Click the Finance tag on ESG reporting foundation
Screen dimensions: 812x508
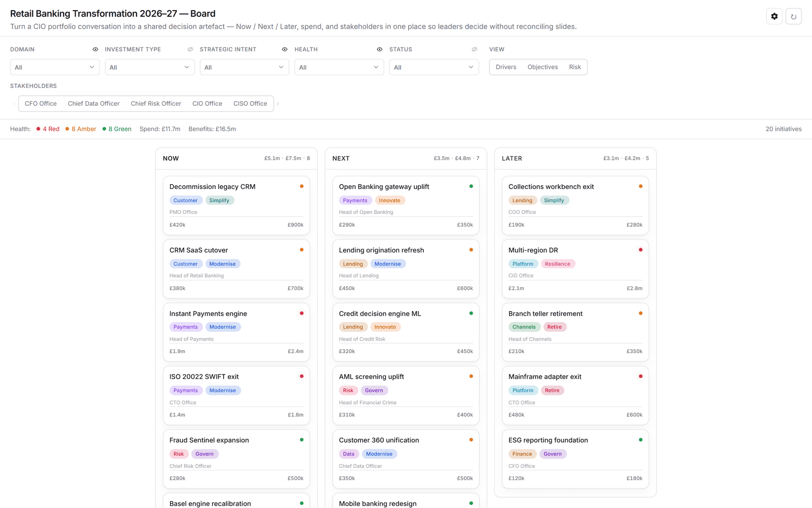(522, 454)
